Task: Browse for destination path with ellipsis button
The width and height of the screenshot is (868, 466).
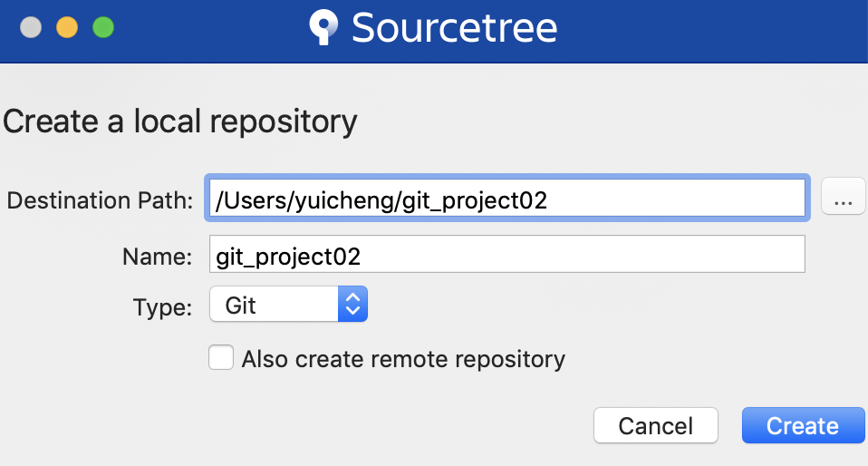Action: pyautogui.click(x=844, y=196)
